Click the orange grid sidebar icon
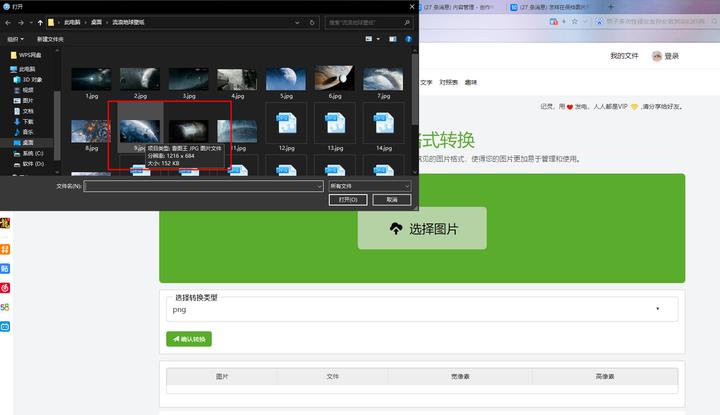The width and height of the screenshot is (720, 415). (x=5, y=249)
